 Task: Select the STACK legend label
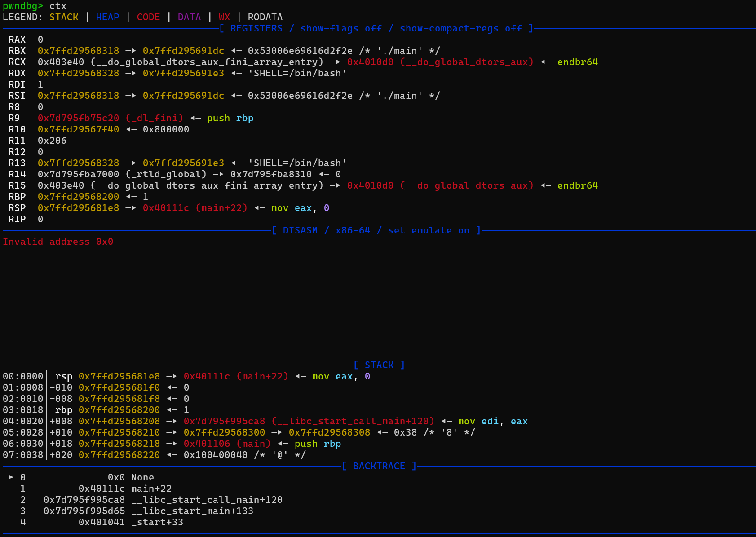(x=64, y=17)
